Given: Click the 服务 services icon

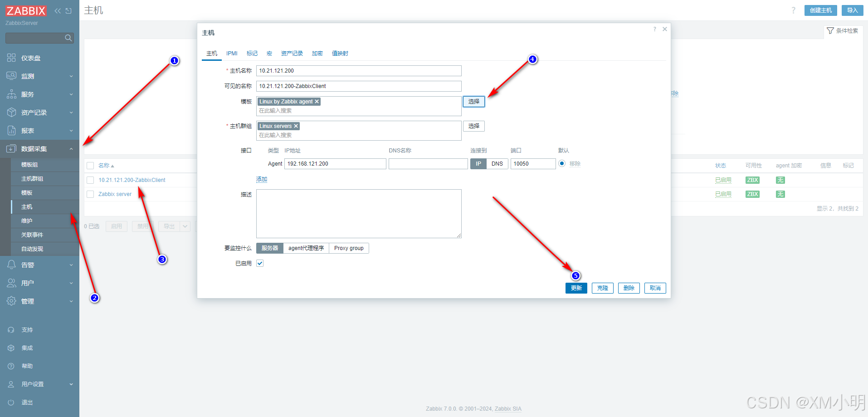Looking at the screenshot, I should coord(11,94).
